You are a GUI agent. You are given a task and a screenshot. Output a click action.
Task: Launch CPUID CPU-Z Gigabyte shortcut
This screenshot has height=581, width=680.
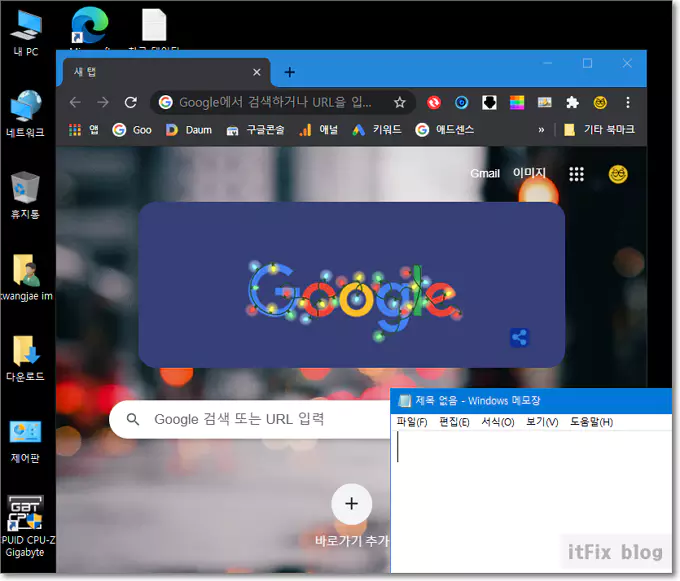26,526
